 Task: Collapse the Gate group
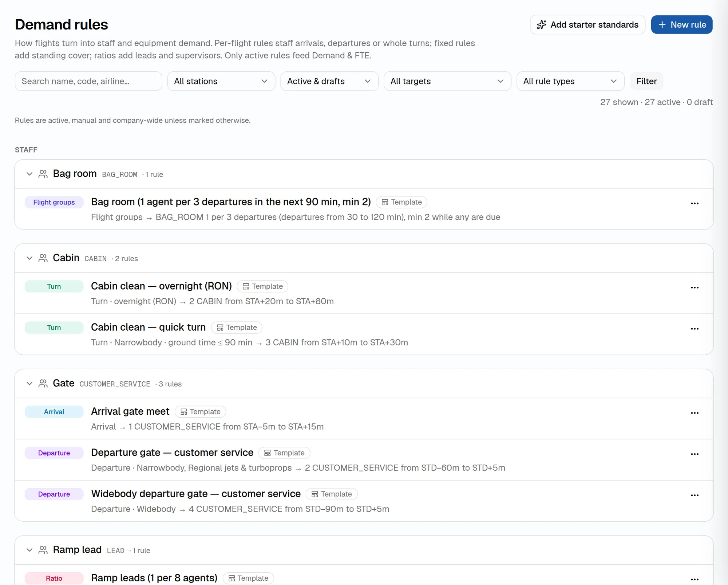tap(29, 383)
